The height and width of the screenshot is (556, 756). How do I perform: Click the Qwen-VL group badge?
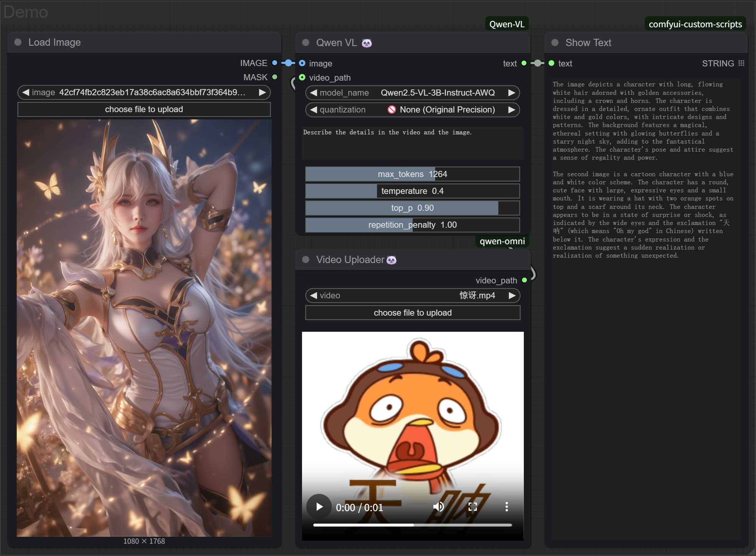click(507, 24)
